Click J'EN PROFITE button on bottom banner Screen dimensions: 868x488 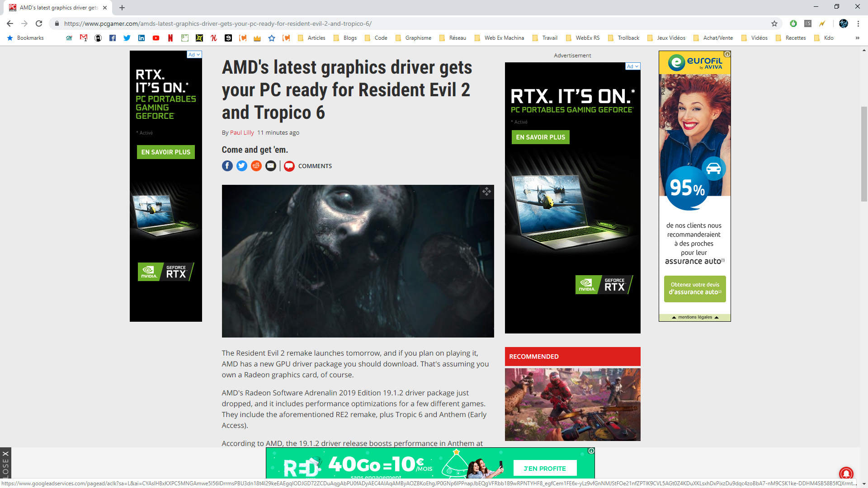pos(545,468)
